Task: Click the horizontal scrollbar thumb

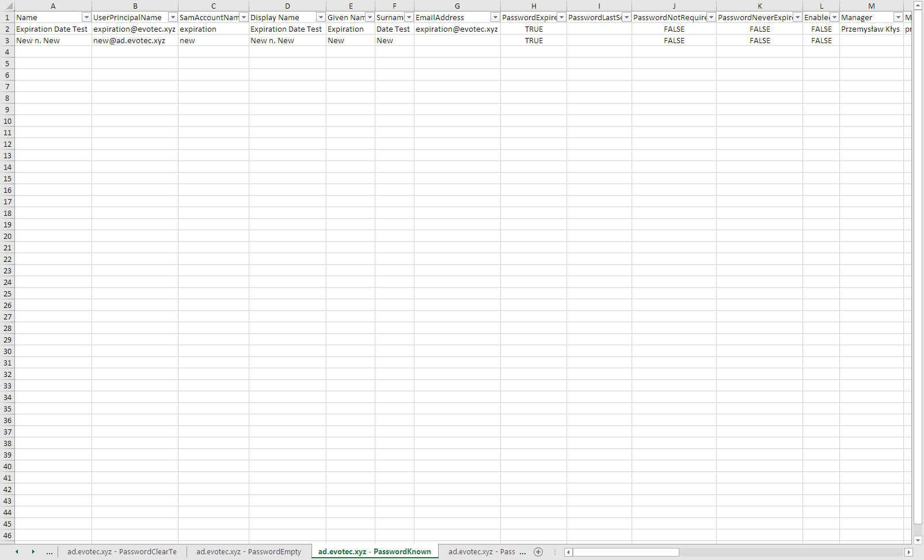Action: tap(626, 552)
